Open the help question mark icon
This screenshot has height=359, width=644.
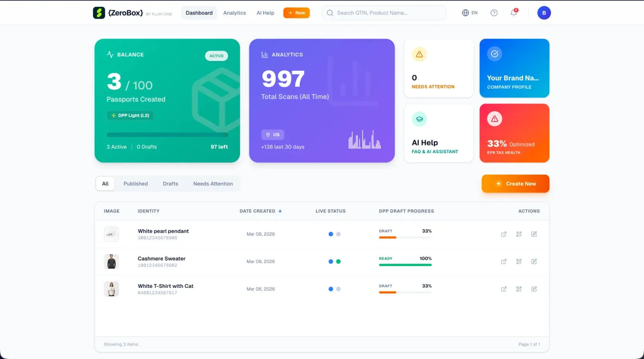[x=494, y=13]
